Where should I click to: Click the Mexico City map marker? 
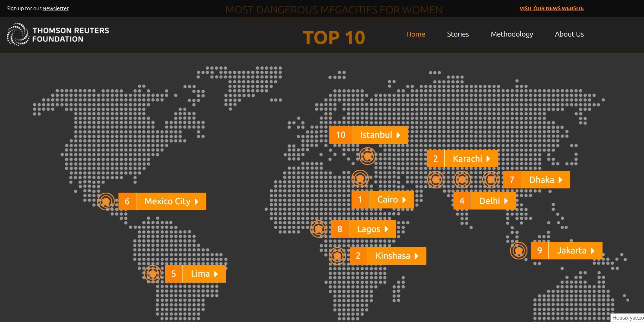coord(106,201)
